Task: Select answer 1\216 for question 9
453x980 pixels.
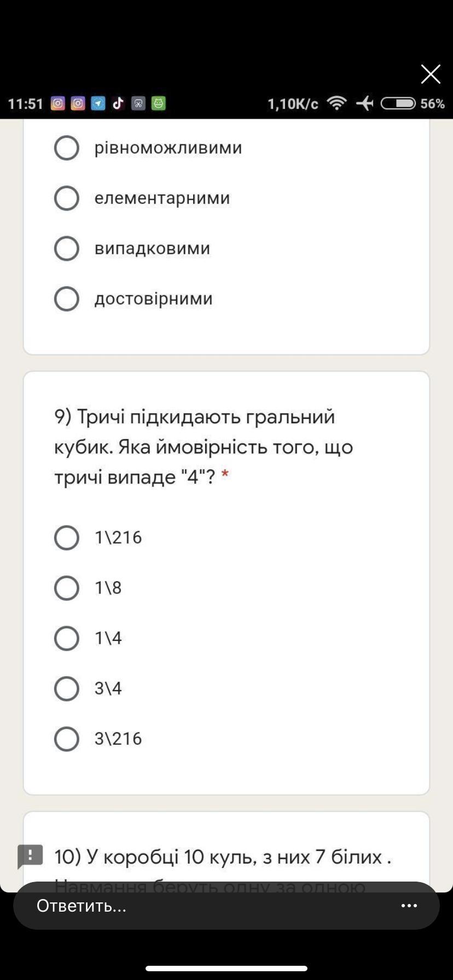Action: coord(67,538)
